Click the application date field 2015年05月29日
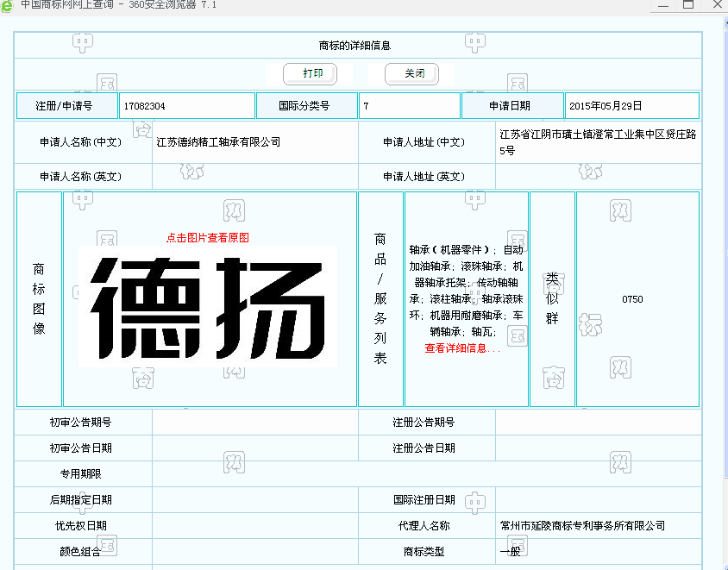 (x=631, y=106)
